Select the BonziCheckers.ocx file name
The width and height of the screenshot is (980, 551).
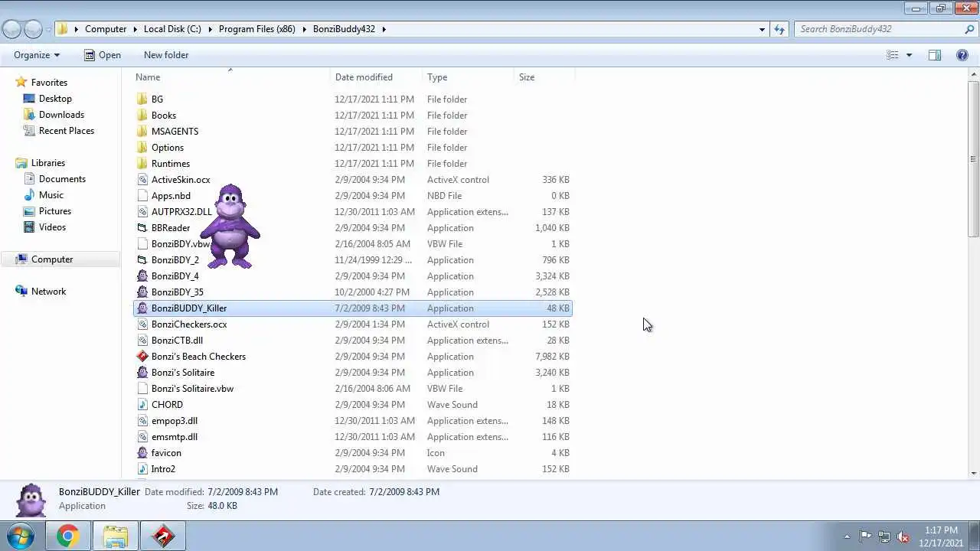click(x=189, y=324)
